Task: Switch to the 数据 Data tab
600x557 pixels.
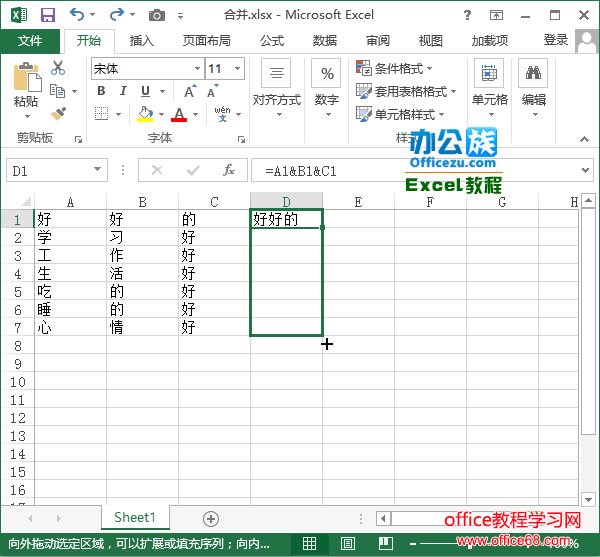Action: 325,41
